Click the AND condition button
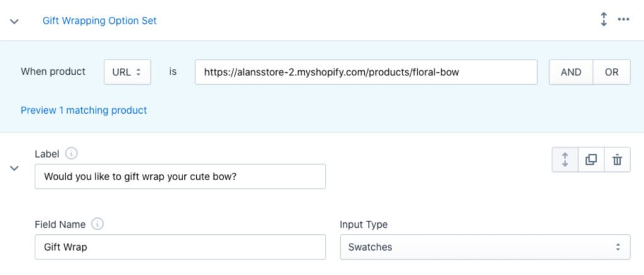Viewport: 644px width, 275px height. [x=571, y=72]
